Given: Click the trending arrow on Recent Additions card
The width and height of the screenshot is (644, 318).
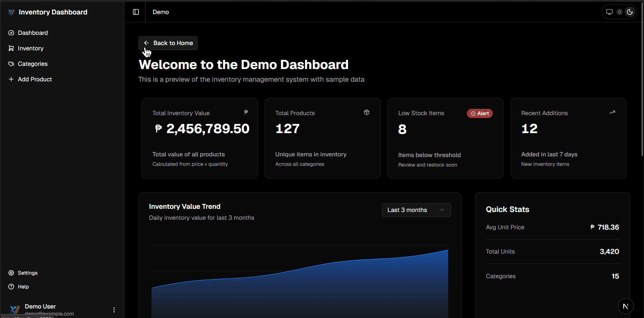Looking at the screenshot, I should coord(612,112).
